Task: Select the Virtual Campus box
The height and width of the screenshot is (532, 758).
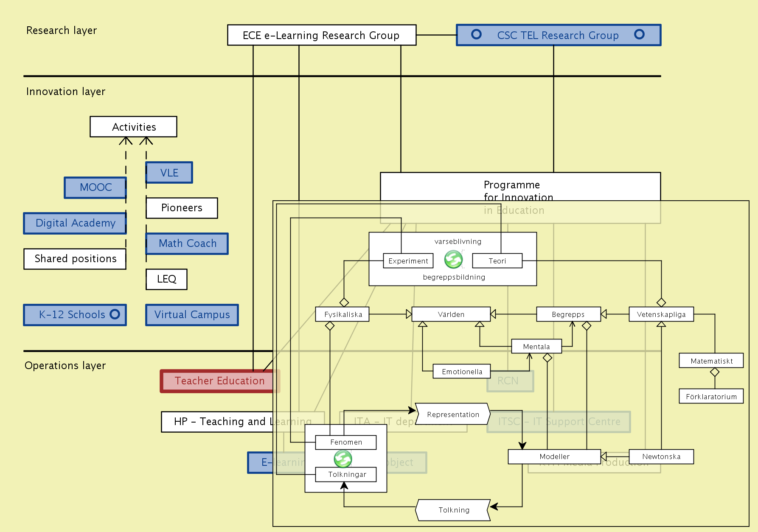Action: tap(192, 315)
